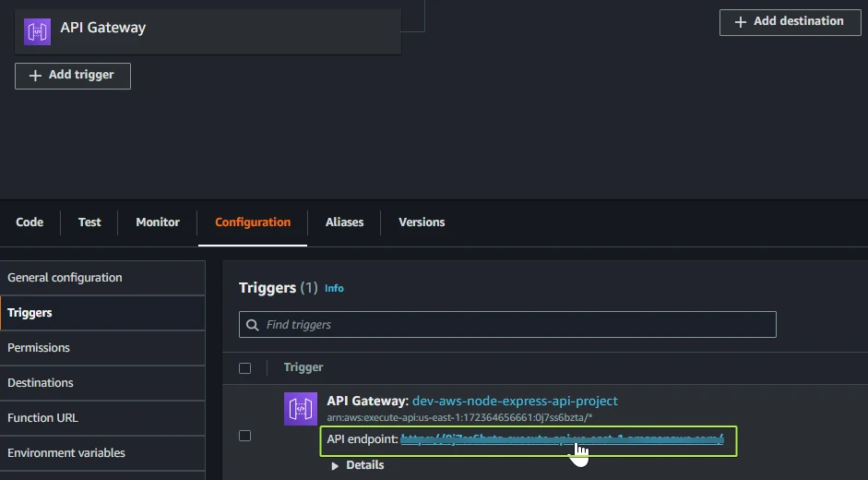Toggle the select-all triggers checkbox
The width and height of the screenshot is (868, 480).
click(244, 368)
